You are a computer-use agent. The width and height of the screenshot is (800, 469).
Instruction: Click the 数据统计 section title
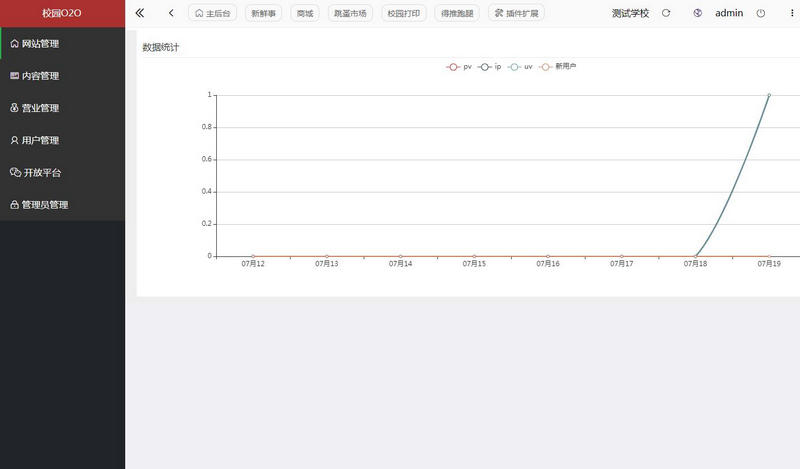click(161, 47)
